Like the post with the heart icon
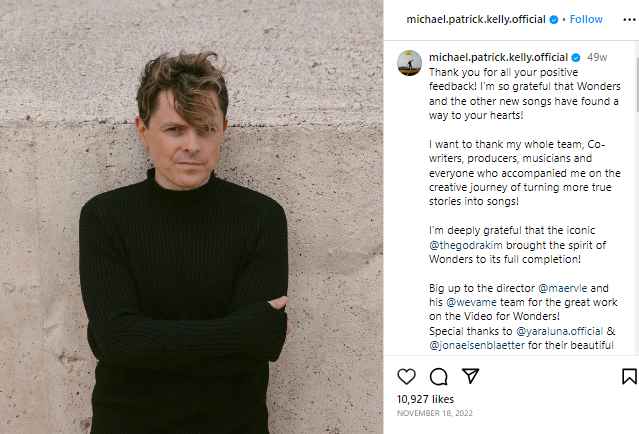 pyautogui.click(x=406, y=376)
